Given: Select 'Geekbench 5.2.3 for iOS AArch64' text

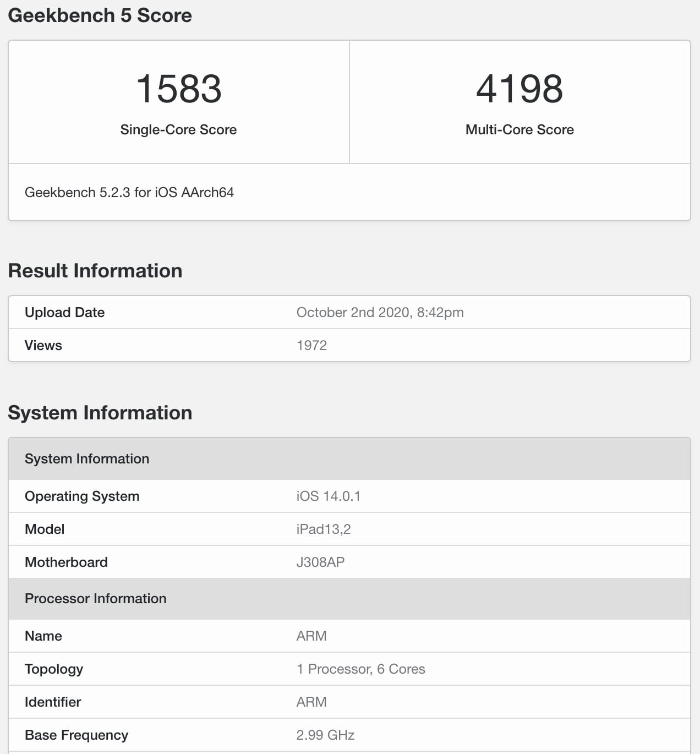Looking at the screenshot, I should click(129, 192).
